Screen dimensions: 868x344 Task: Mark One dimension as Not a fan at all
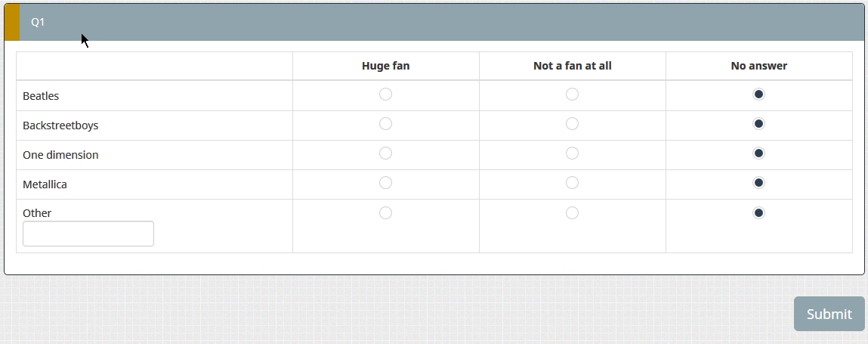click(x=572, y=153)
